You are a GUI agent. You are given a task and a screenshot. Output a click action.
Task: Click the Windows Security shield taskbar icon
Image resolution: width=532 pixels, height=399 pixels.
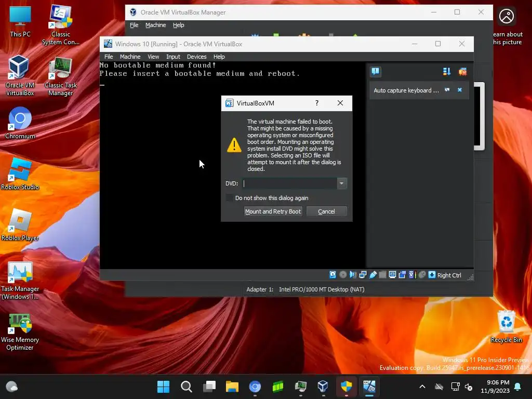tap(346, 387)
